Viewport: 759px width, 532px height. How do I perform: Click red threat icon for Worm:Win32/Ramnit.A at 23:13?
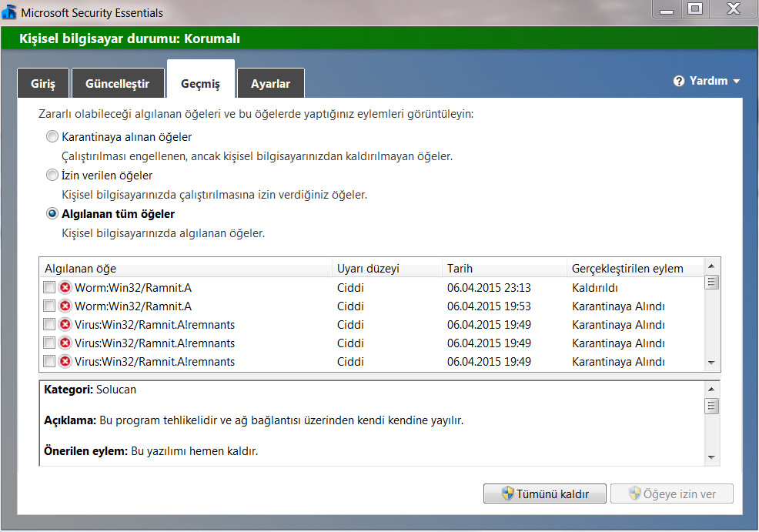point(65,287)
